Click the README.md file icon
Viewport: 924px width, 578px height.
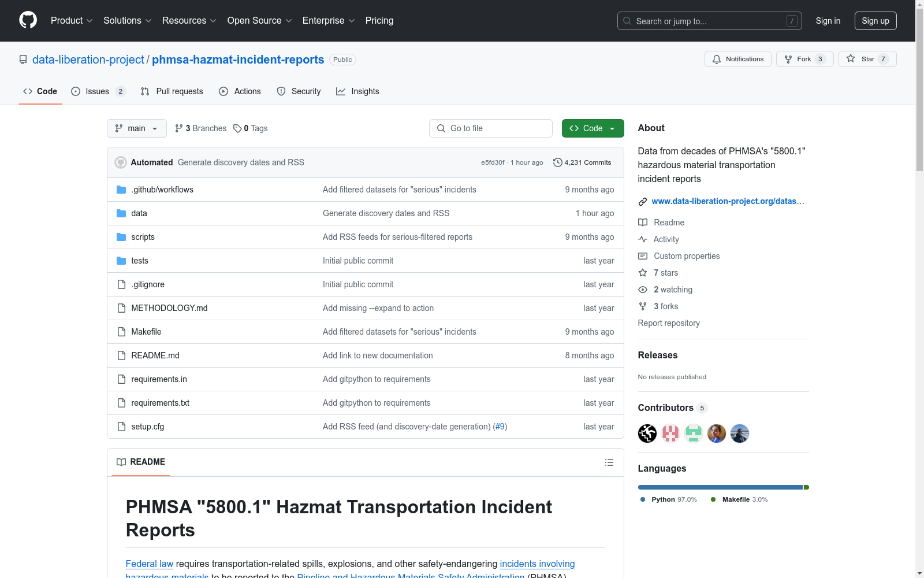pos(121,355)
